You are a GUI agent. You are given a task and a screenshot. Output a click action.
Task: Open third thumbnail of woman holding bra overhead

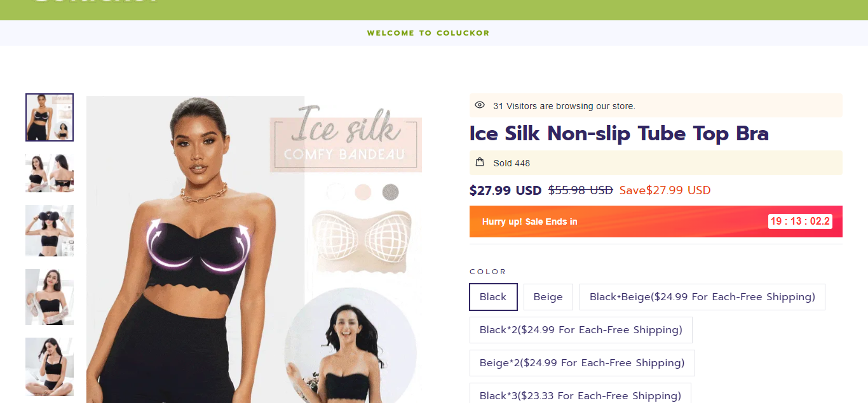tap(50, 230)
